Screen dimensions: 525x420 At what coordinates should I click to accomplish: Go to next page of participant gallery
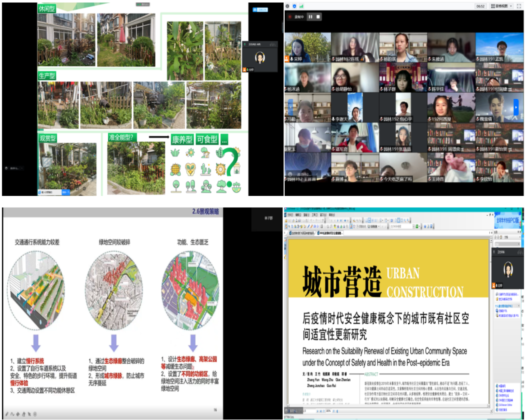coord(516,107)
